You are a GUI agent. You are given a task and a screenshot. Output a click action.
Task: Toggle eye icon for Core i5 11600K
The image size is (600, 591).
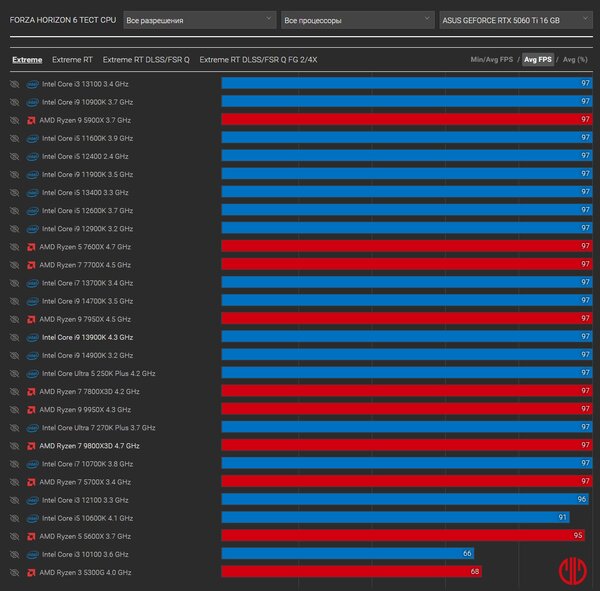[x=15, y=139]
